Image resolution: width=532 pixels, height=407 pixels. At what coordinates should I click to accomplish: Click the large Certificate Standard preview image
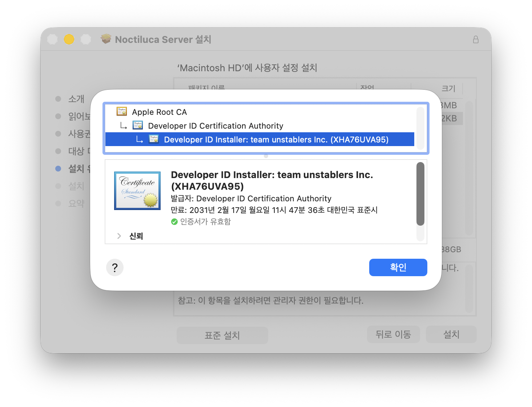(137, 190)
